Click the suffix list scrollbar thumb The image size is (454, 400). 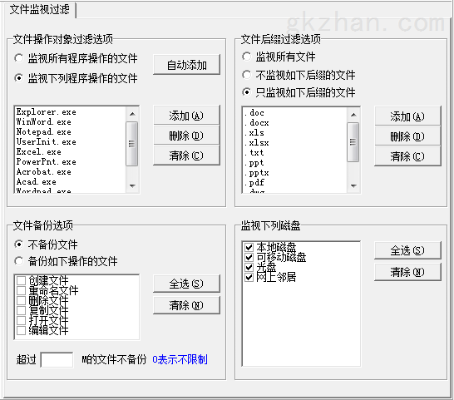(x=353, y=142)
